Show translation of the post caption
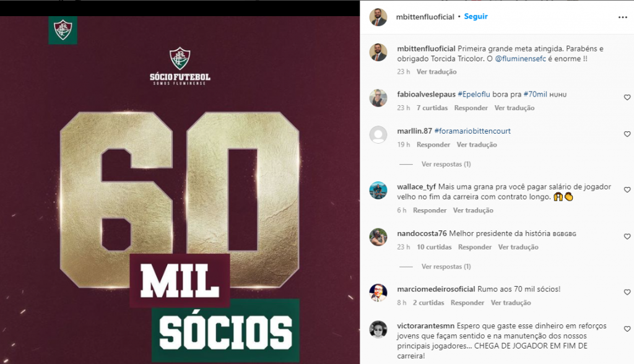634x364 pixels. (x=436, y=72)
